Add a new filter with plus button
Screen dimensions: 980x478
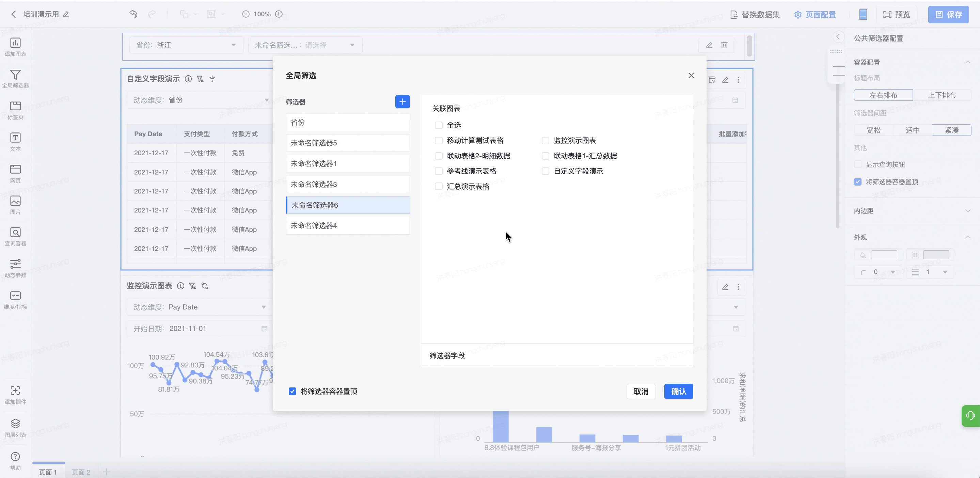coord(402,101)
